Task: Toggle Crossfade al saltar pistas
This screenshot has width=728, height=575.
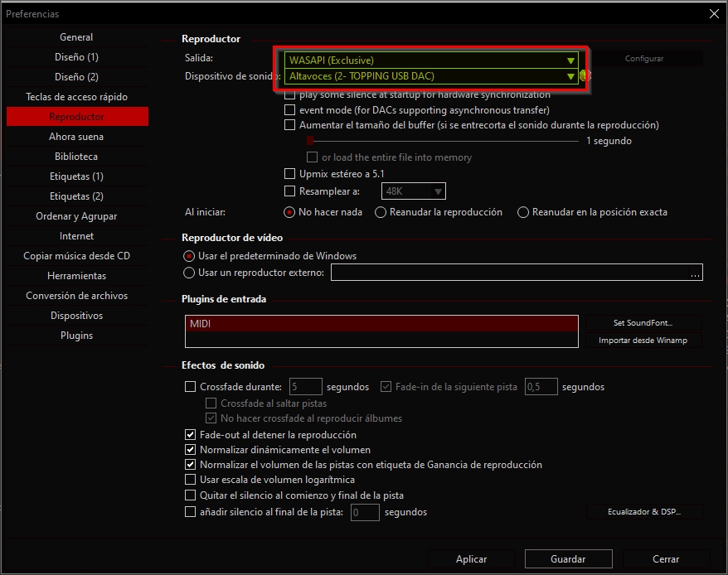Action: point(211,403)
